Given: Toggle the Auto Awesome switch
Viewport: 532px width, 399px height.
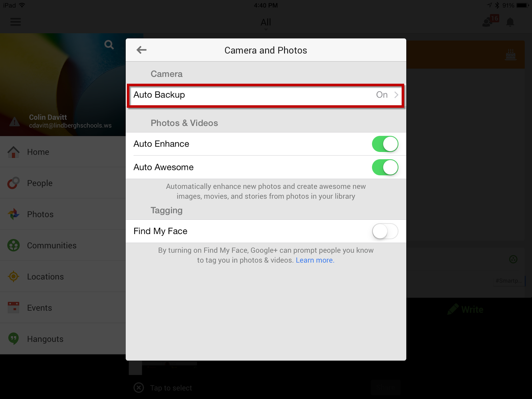Looking at the screenshot, I should [x=385, y=167].
